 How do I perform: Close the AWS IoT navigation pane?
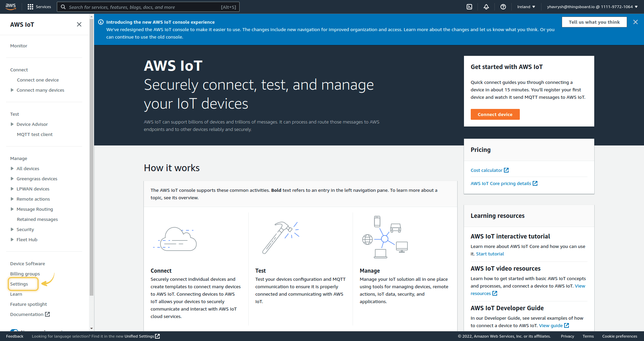79,24
